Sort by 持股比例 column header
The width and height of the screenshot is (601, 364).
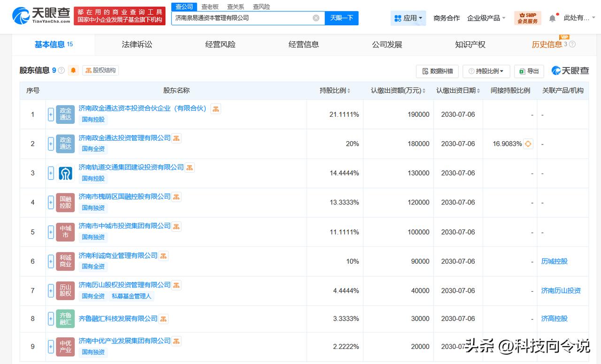(x=335, y=91)
